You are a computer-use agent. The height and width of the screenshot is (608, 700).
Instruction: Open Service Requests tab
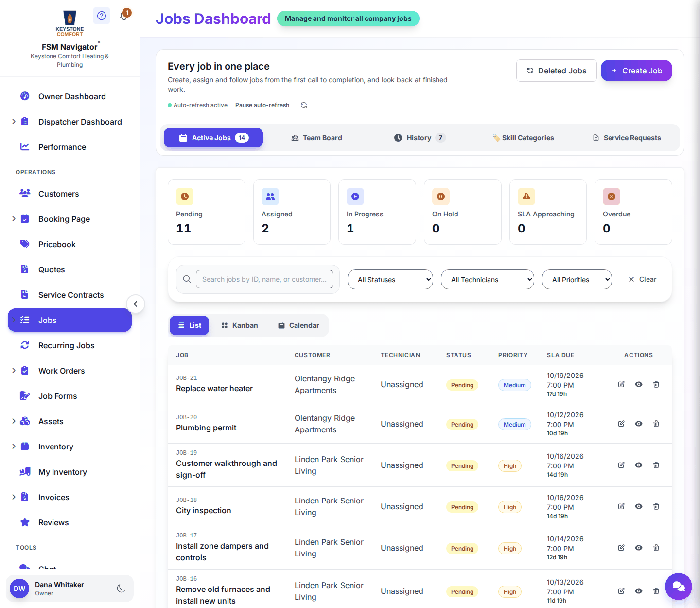pyautogui.click(x=627, y=138)
